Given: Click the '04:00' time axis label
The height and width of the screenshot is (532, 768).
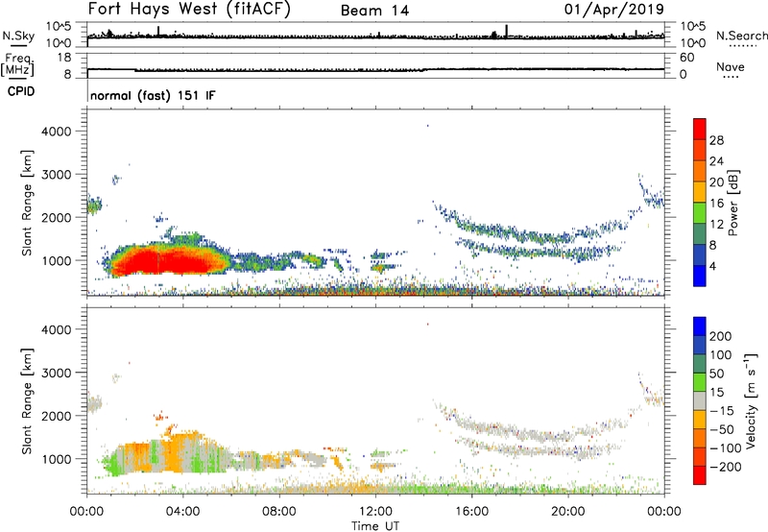Looking at the screenshot, I should pos(183,512).
